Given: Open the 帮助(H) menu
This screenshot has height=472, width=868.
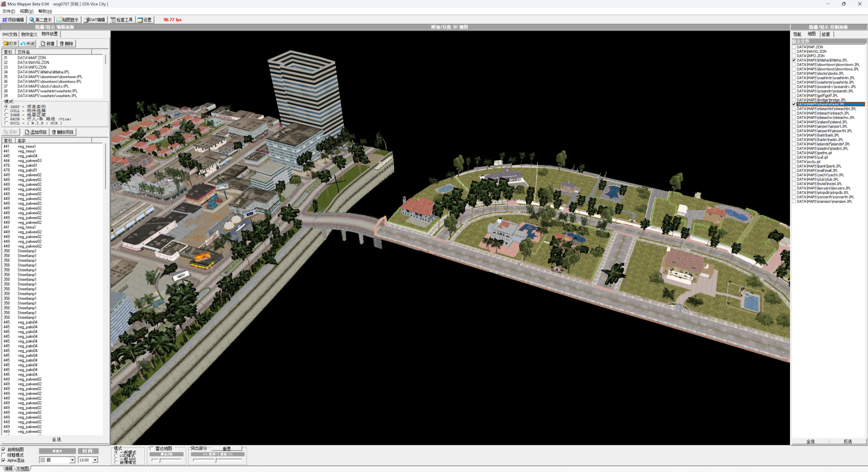Looking at the screenshot, I should [45, 11].
